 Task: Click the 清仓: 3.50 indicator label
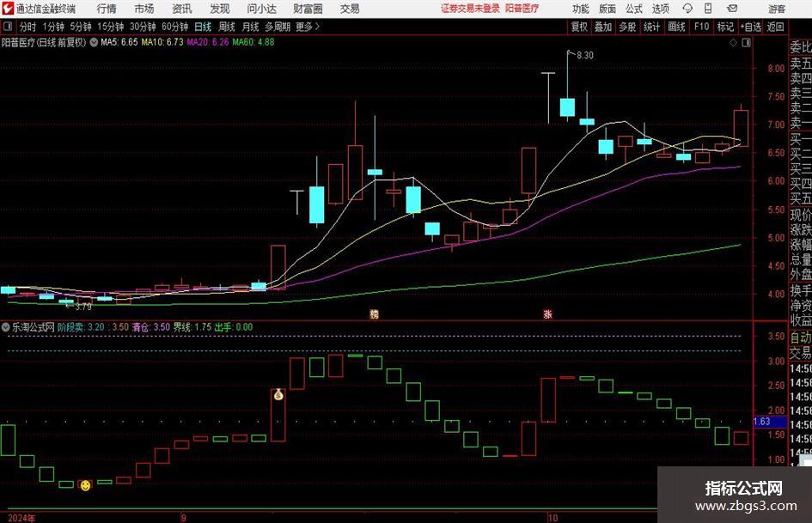(x=150, y=327)
